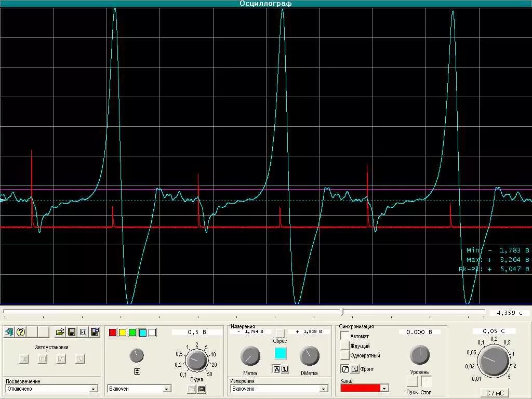Select the yellow channel color swatch
Image resolution: width=532 pixels, height=399 pixels.
123,332
